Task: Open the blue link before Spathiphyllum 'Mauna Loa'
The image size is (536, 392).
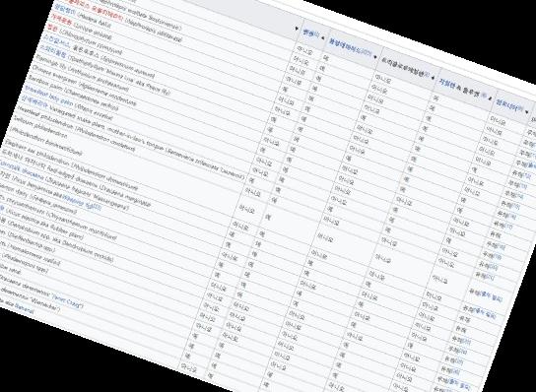Action: pos(53,51)
